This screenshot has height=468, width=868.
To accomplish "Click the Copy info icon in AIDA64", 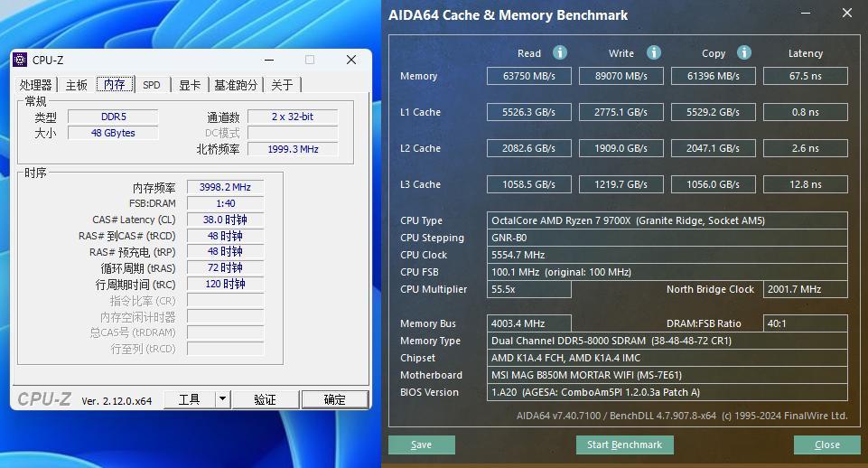I will click(744, 52).
